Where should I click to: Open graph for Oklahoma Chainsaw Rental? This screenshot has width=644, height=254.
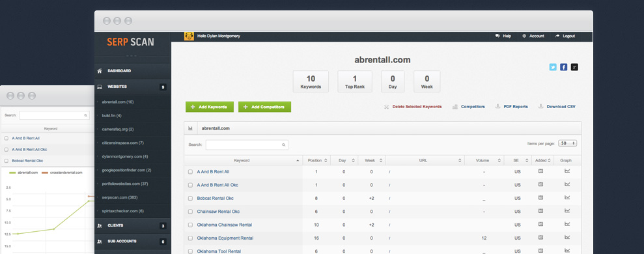pyautogui.click(x=567, y=224)
